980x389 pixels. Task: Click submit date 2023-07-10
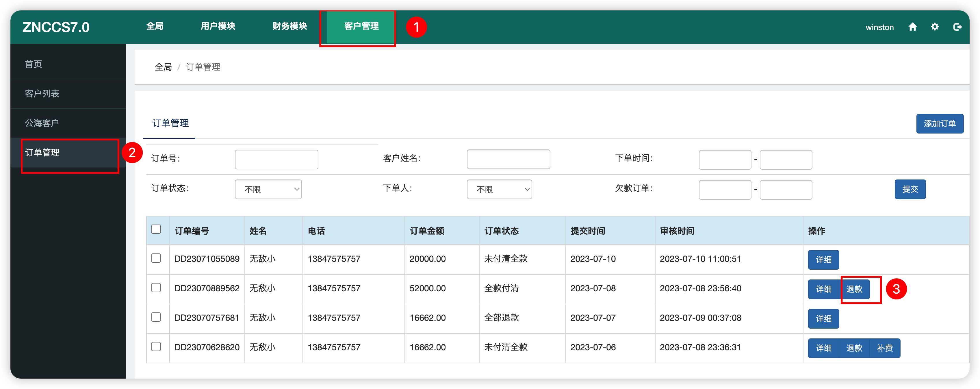pyautogui.click(x=593, y=259)
